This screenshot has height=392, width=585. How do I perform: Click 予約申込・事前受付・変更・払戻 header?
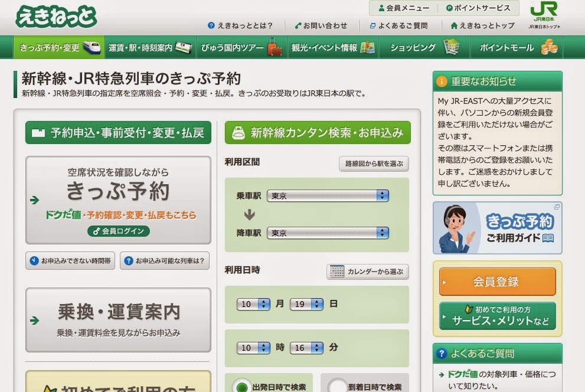(x=118, y=132)
